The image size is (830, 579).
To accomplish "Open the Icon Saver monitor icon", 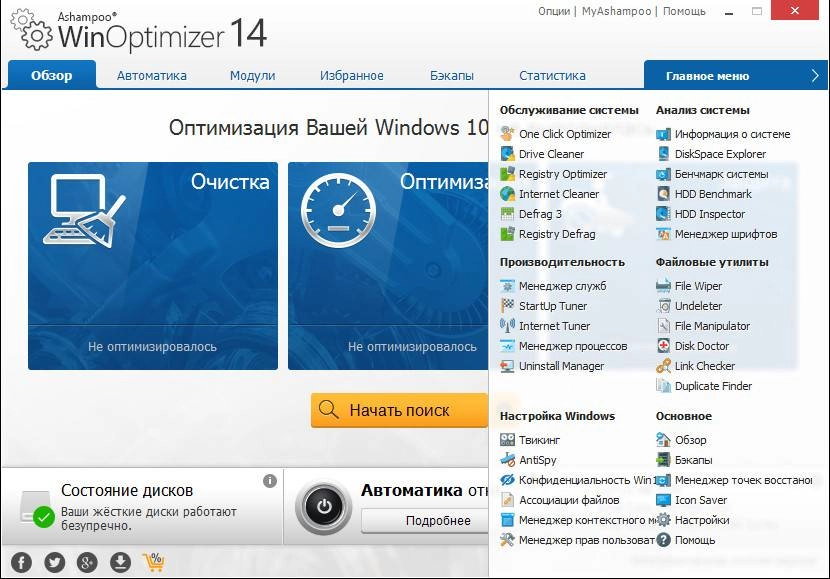I will pyautogui.click(x=663, y=500).
